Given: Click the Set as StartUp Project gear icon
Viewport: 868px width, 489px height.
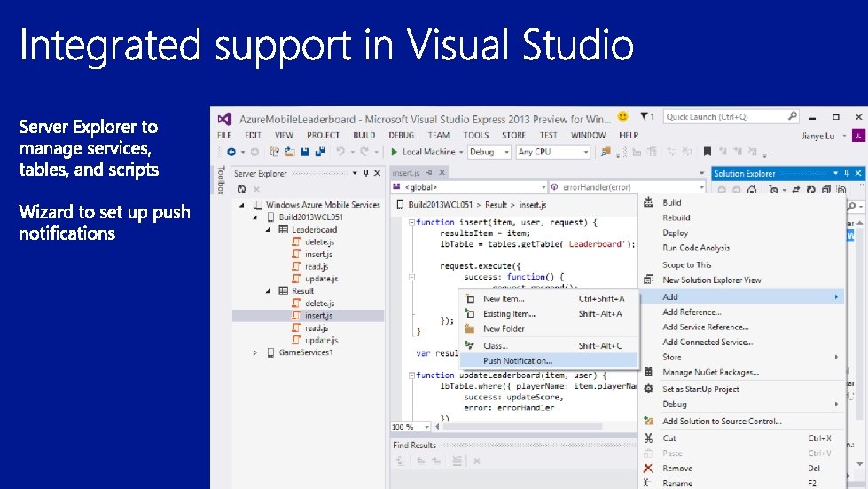Looking at the screenshot, I should (648, 390).
